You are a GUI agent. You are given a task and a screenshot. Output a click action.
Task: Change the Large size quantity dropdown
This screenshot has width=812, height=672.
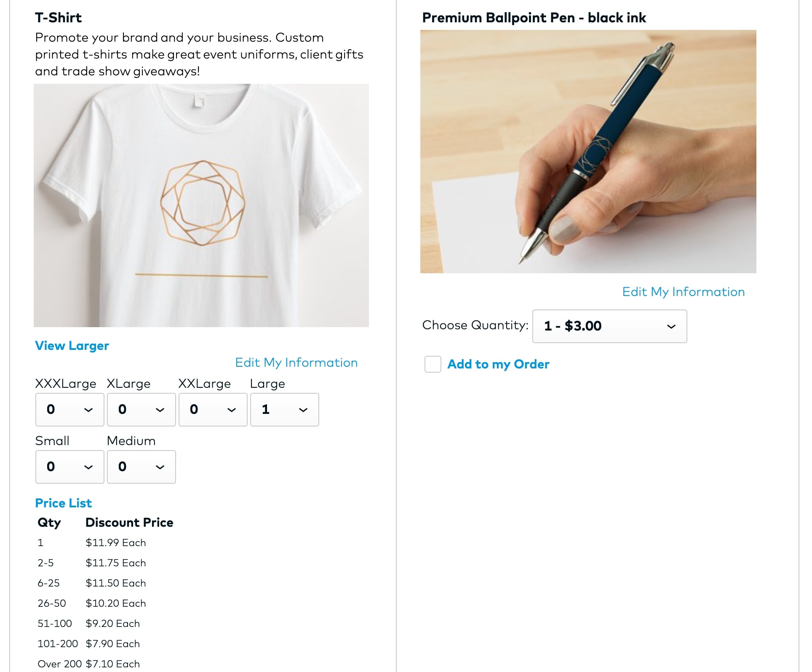pyautogui.click(x=284, y=410)
